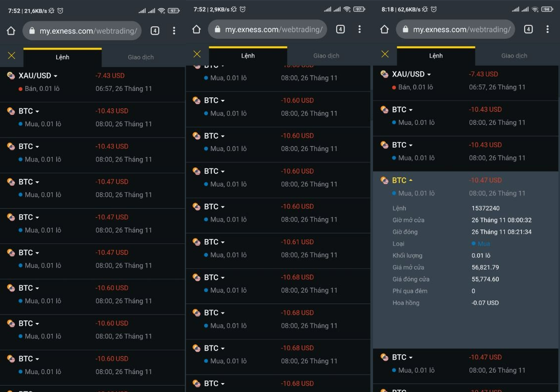
Task: Click the XAU/USD gold icon in the leftmost screen
Action: (x=11, y=76)
